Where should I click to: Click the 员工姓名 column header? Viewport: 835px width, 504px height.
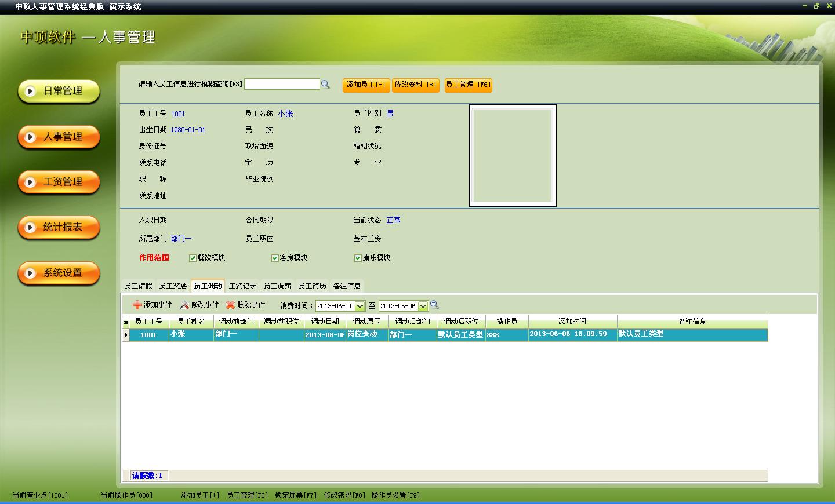click(x=191, y=322)
